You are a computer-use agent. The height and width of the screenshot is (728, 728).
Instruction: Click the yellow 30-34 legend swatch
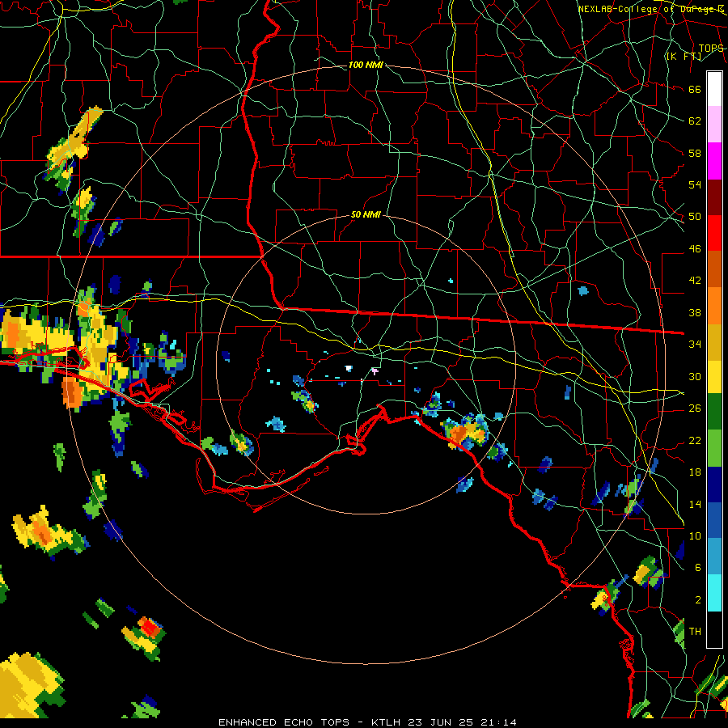click(714, 377)
